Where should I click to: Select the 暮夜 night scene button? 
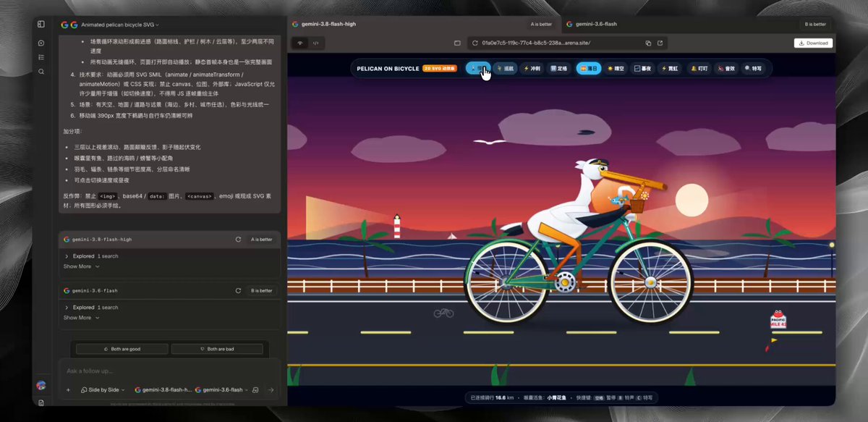[643, 68]
